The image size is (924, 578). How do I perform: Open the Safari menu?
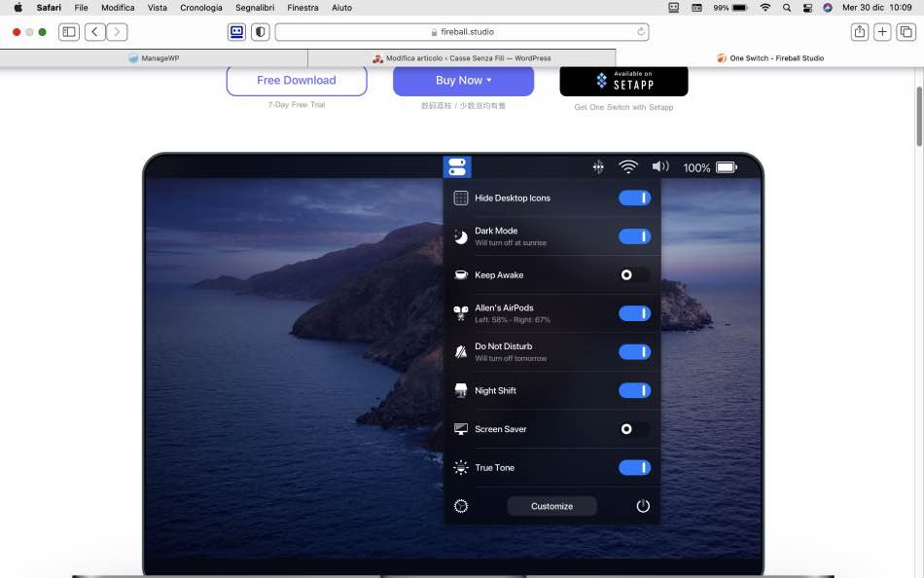[49, 8]
